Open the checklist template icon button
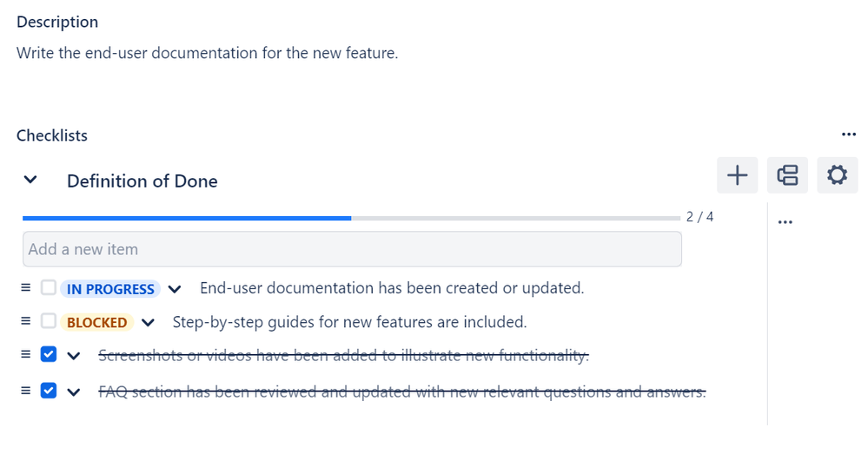Viewport: 868px width, 467px height. click(x=787, y=176)
